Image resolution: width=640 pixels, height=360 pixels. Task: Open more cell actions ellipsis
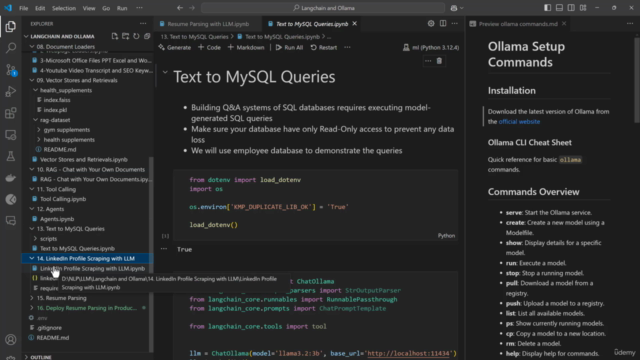428,61
